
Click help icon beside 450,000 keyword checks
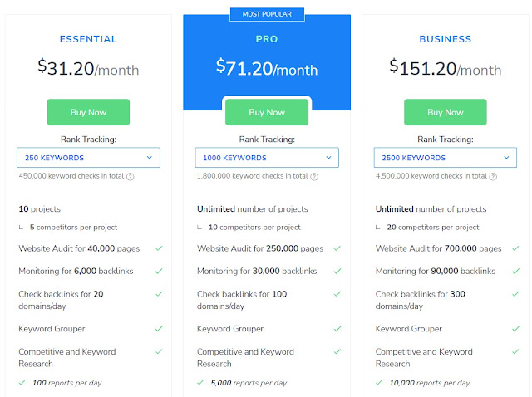point(130,177)
